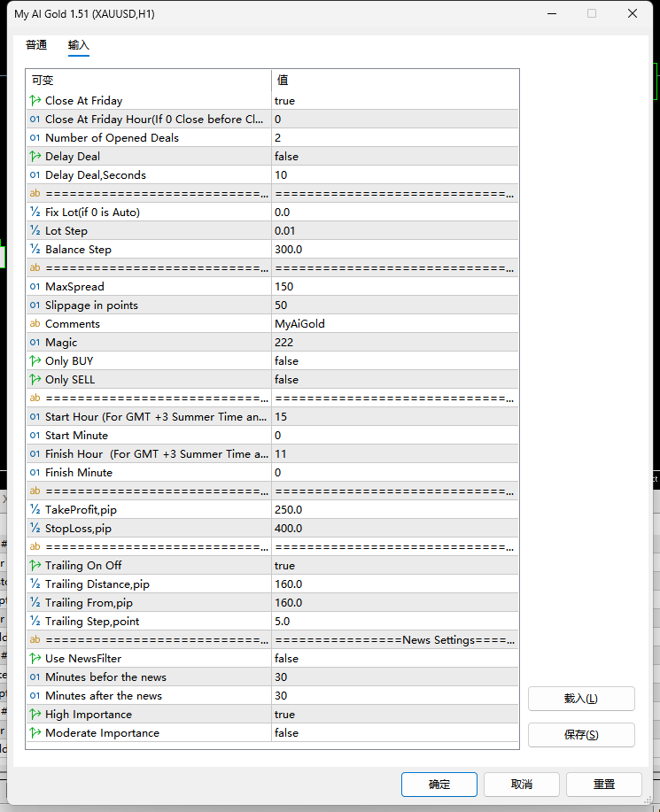Save inputs with 保存(S)
Image resolution: width=660 pixels, height=812 pixels.
point(581,735)
